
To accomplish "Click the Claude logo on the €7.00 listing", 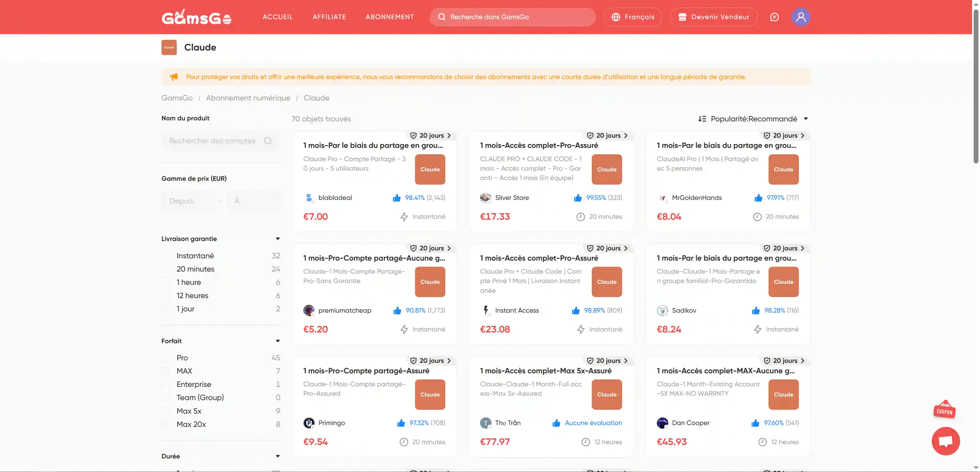I will [x=430, y=169].
